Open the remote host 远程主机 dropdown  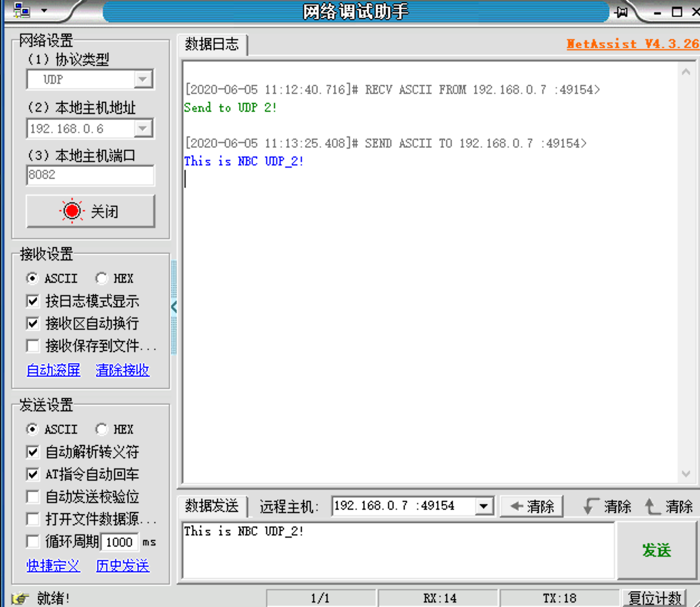point(484,506)
